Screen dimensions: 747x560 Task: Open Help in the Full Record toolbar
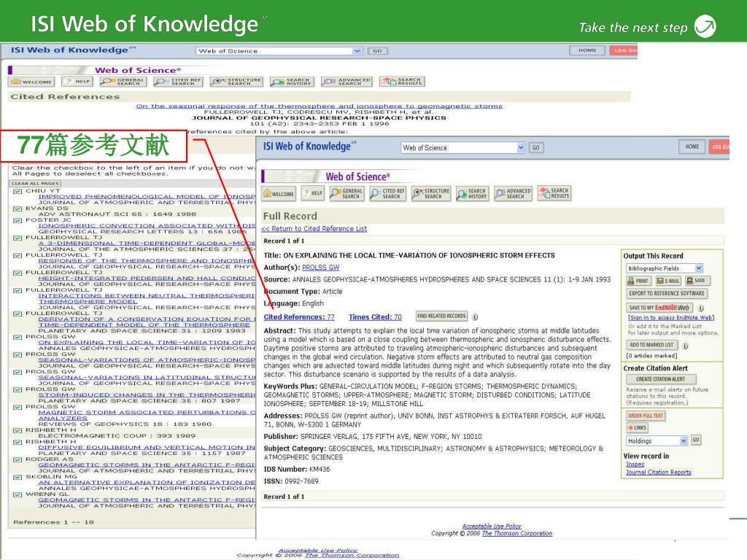(x=313, y=193)
